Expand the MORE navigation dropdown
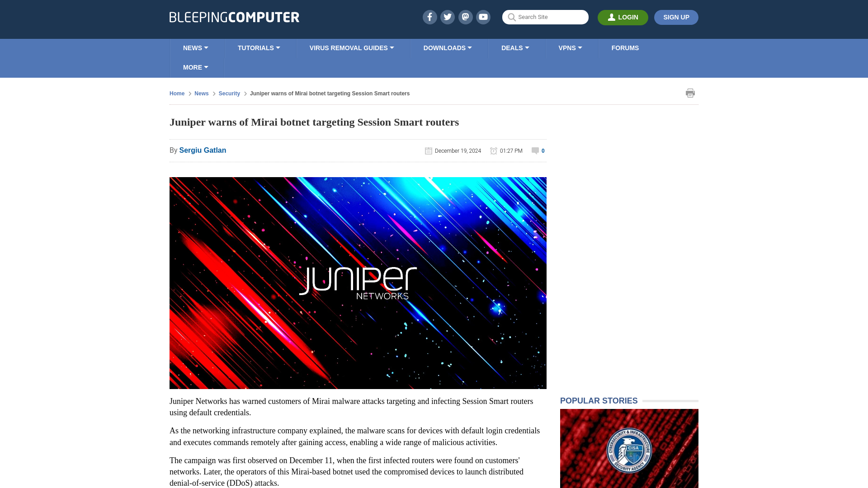868x488 pixels. click(x=195, y=67)
